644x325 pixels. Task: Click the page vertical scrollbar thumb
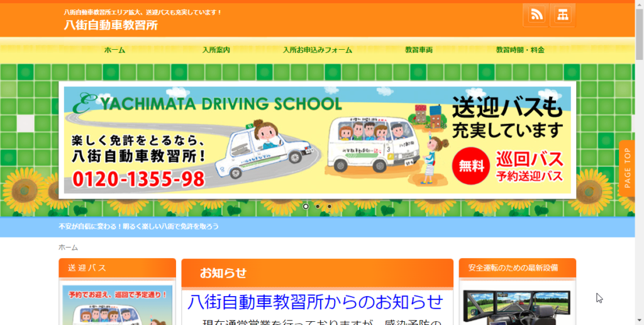click(640, 34)
